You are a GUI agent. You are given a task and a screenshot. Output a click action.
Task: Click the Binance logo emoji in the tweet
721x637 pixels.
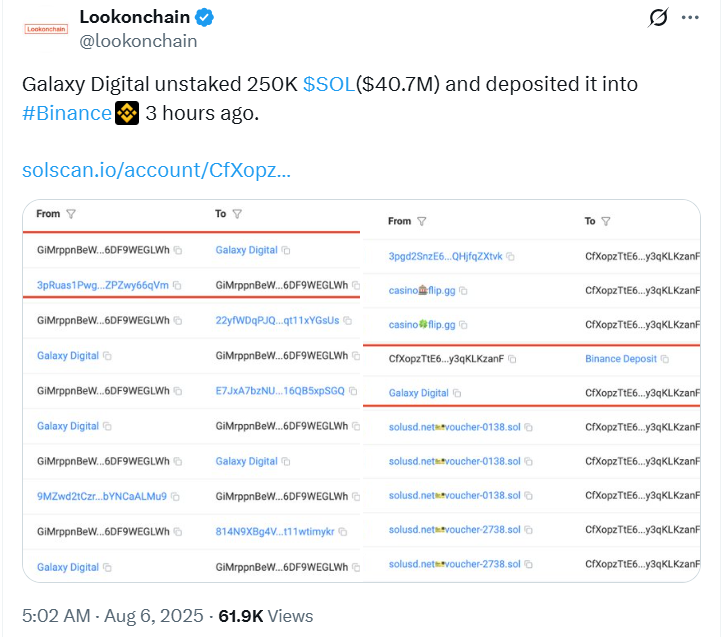(x=127, y=113)
